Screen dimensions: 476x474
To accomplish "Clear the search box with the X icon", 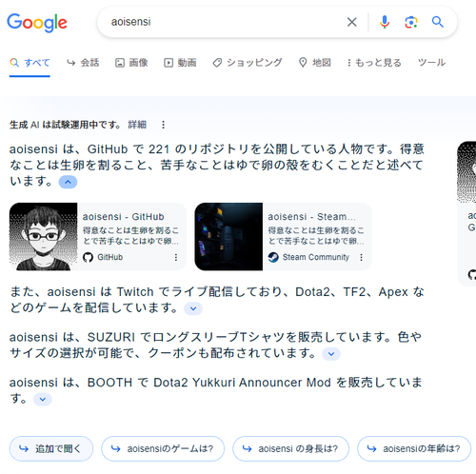I will [x=351, y=22].
